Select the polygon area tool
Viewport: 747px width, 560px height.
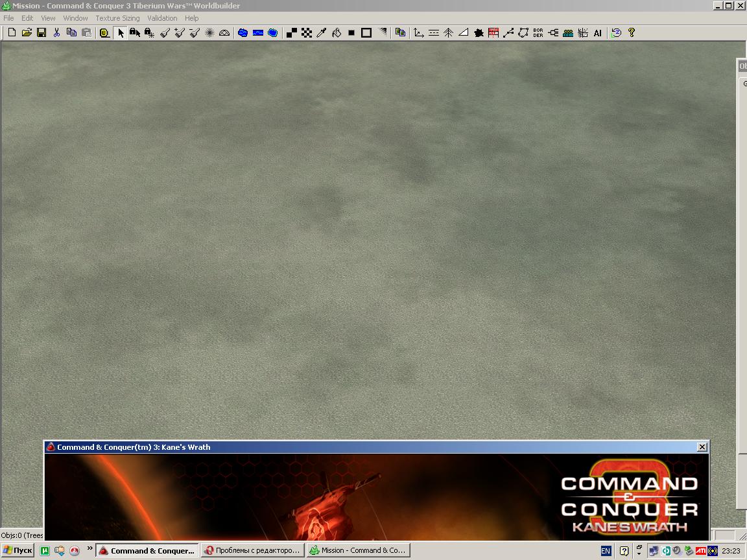point(523,32)
